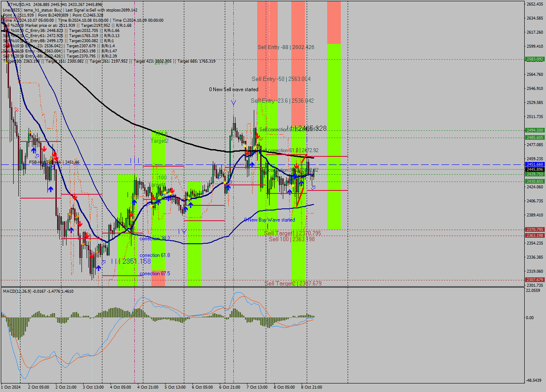Select the 'Sell Entry -23.6 | 2536.042' label
The height and width of the screenshot is (392, 546).
(x=282, y=101)
